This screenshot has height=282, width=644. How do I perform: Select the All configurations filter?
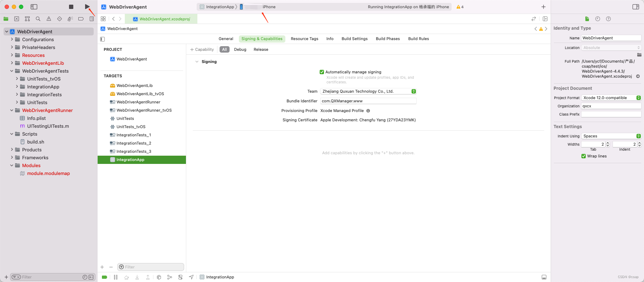coord(224,49)
